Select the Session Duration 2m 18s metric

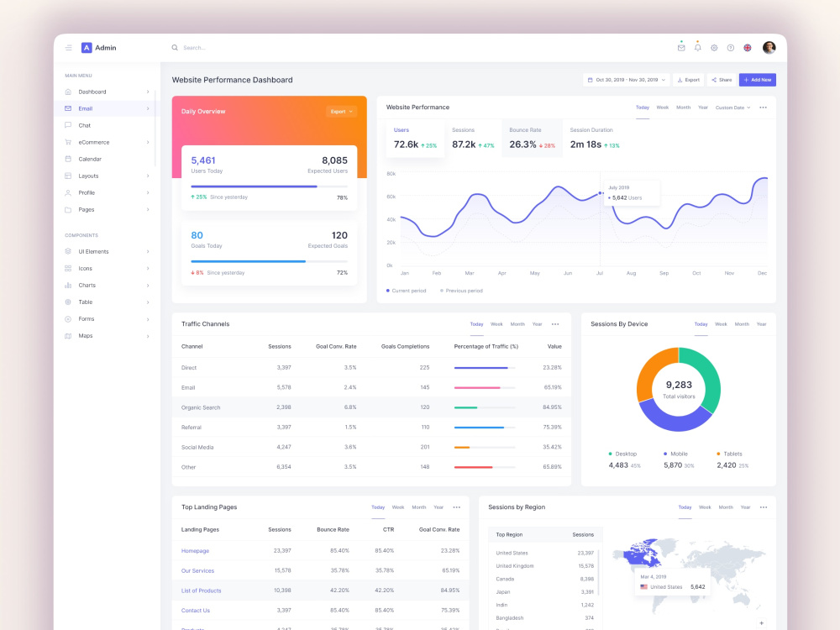(595, 139)
